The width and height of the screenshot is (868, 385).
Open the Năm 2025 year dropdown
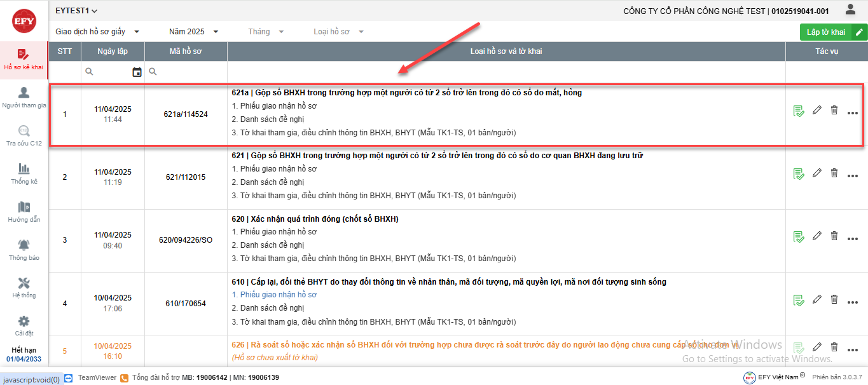pyautogui.click(x=193, y=32)
